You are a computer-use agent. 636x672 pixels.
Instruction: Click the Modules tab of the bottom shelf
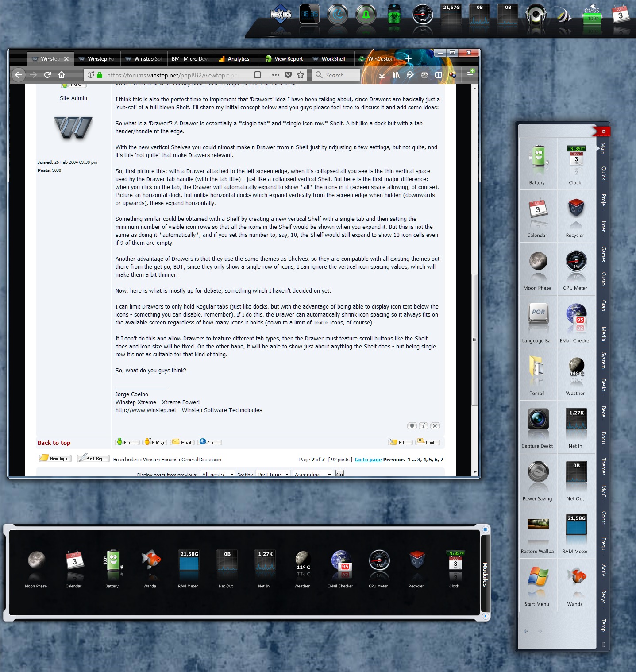[x=486, y=575]
